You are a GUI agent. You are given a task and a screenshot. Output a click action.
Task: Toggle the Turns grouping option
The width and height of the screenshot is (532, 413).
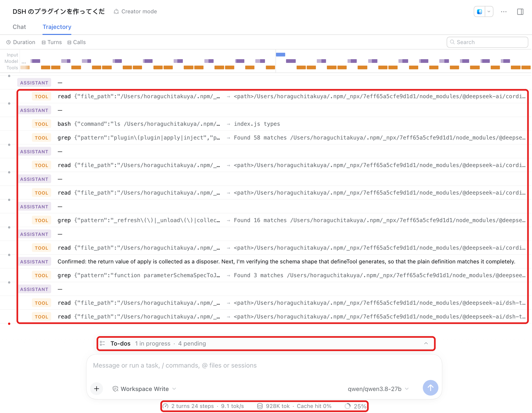click(52, 42)
